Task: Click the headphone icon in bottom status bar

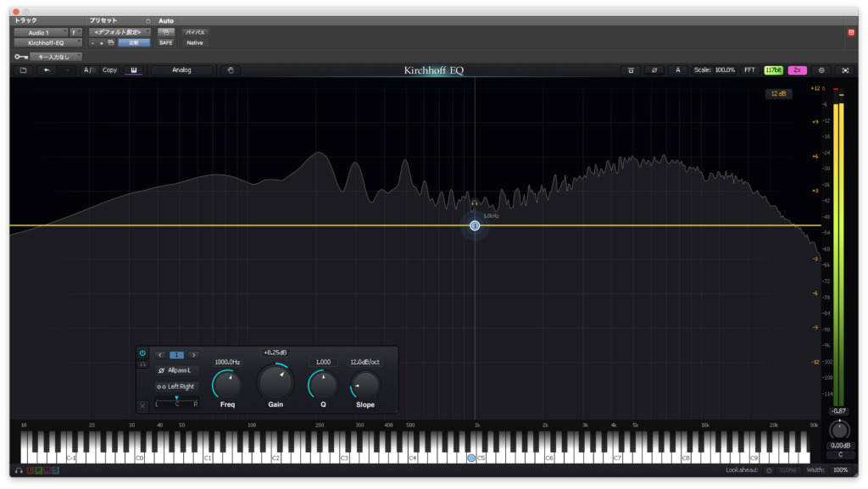Action: point(19,470)
